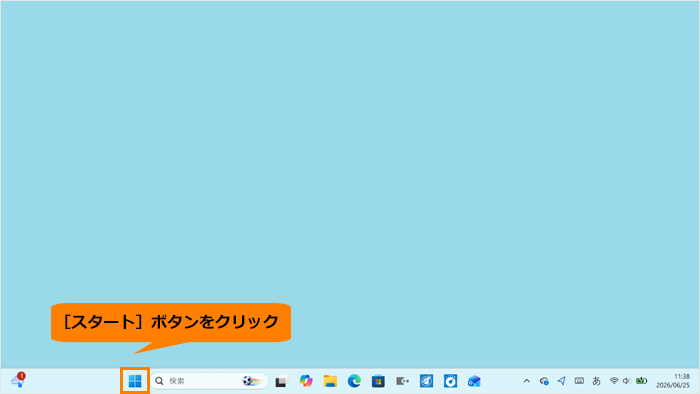Launch Microsoft Edge browser
700x394 pixels.
point(354,381)
